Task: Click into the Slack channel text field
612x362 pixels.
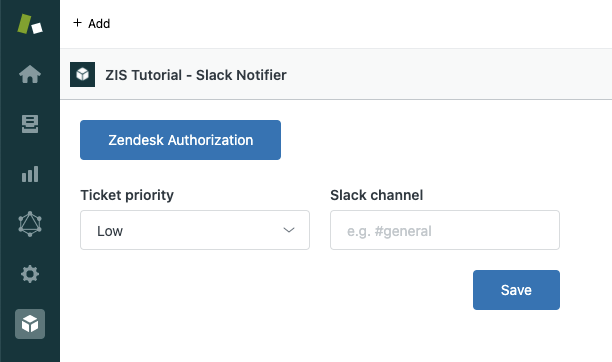Action: [x=445, y=230]
